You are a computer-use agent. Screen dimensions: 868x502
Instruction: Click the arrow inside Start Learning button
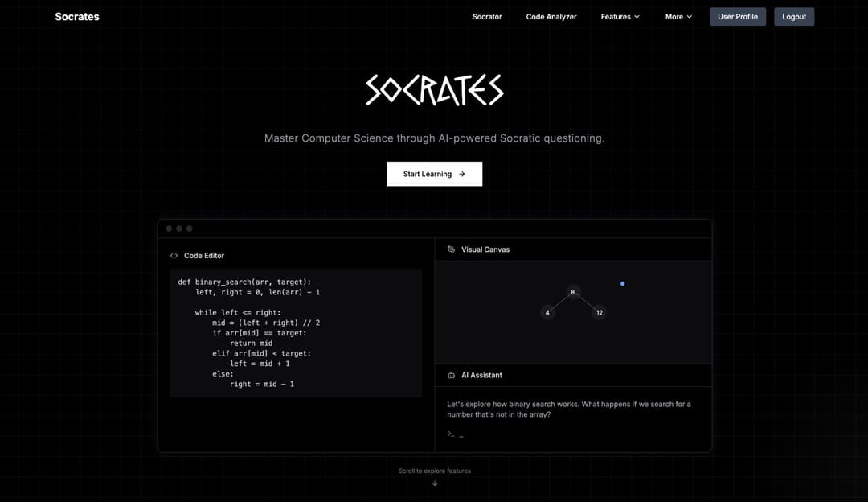461,174
